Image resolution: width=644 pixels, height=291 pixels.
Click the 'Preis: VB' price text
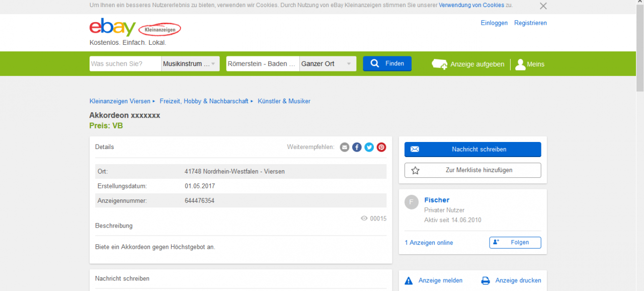(106, 126)
